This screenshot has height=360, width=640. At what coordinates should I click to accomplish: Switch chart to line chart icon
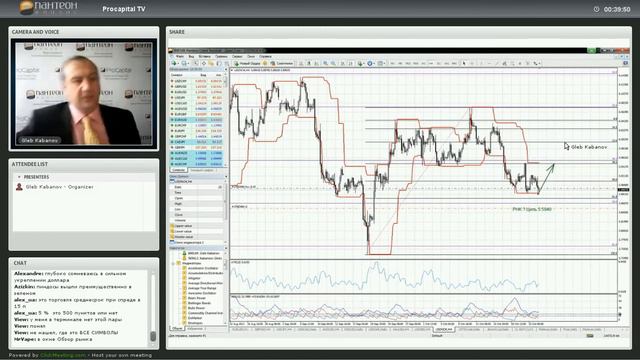pos(317,63)
